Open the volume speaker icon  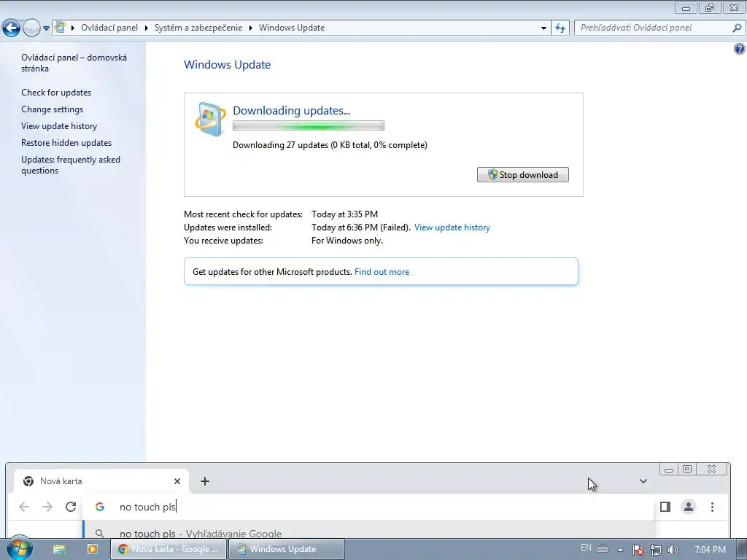tap(673, 550)
